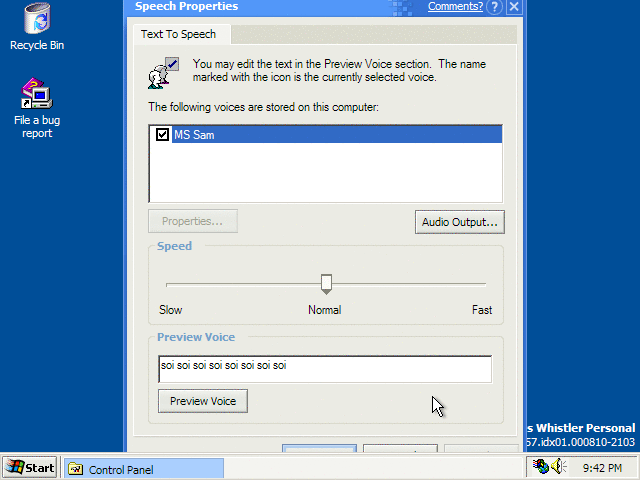Toggle the MS Sam voice checkbox
Viewport: 640px width, 480px height.
pyautogui.click(x=162, y=134)
